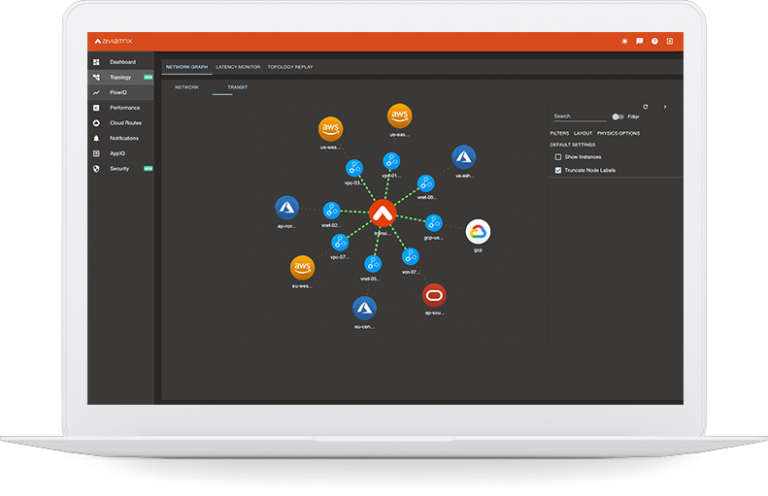Open the help question mark icon

(655, 41)
